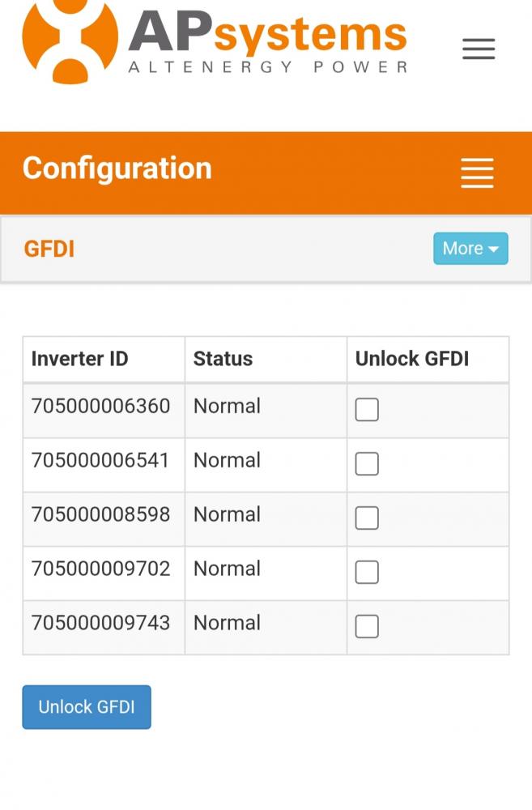The image size is (532, 810).
Task: Open the white hamburger menu in Configuration bar
Action: (477, 173)
